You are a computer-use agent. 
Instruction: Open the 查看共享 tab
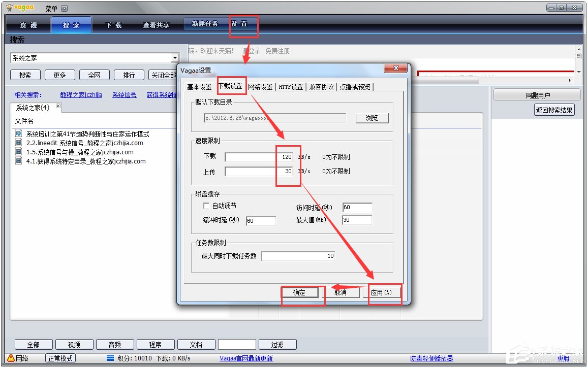click(156, 25)
